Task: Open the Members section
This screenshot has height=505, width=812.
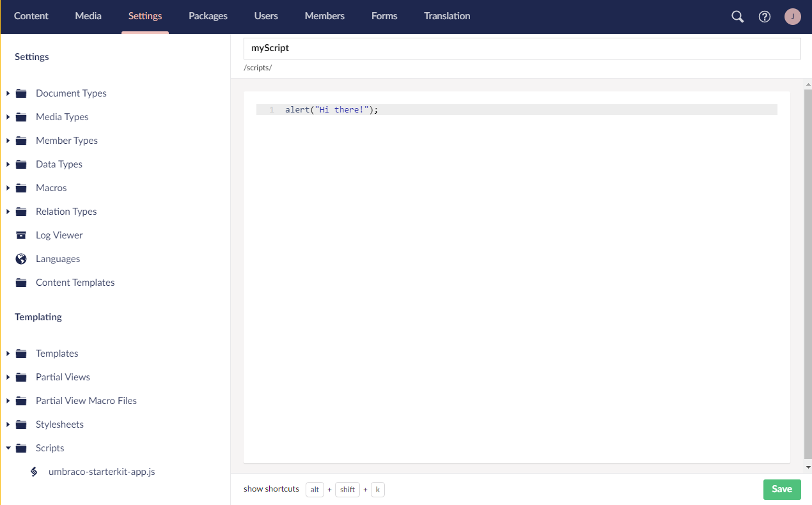Action: click(325, 16)
